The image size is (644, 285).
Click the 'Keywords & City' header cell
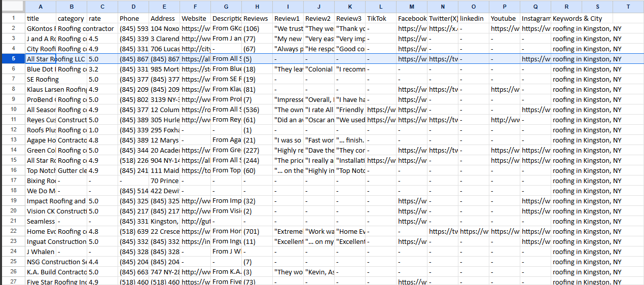tap(566, 18)
